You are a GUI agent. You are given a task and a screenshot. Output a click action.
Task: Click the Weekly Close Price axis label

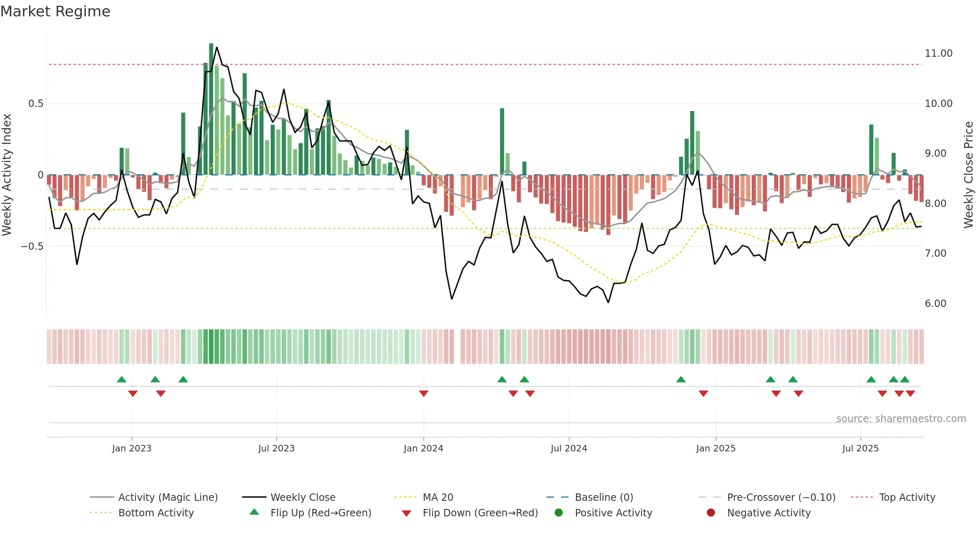tap(969, 175)
